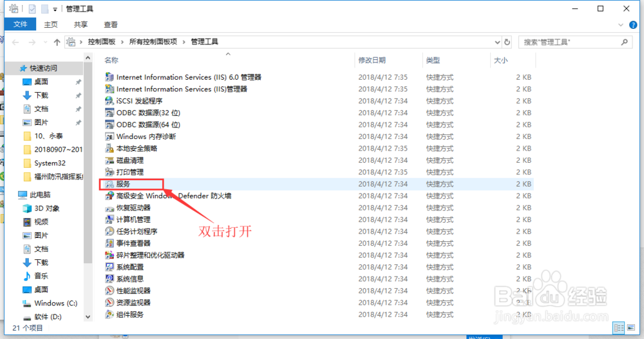Navigate to 所有控制面板项 breadcrumb
Viewport: 644px width, 339px height.
point(153,42)
